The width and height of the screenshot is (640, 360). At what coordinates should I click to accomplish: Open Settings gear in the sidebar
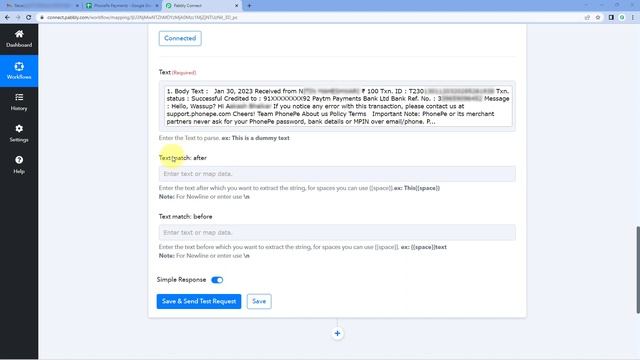[x=19, y=133]
